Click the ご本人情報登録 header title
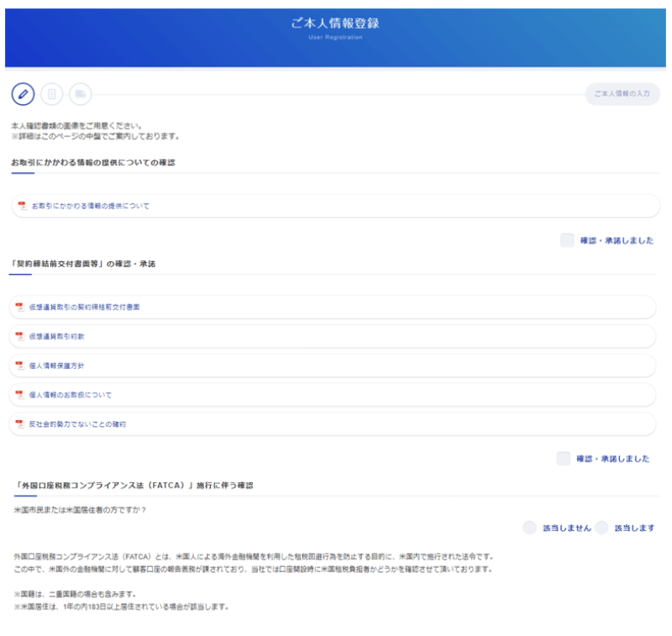Image resolution: width=672 pixels, height=636 pixels. click(335, 24)
